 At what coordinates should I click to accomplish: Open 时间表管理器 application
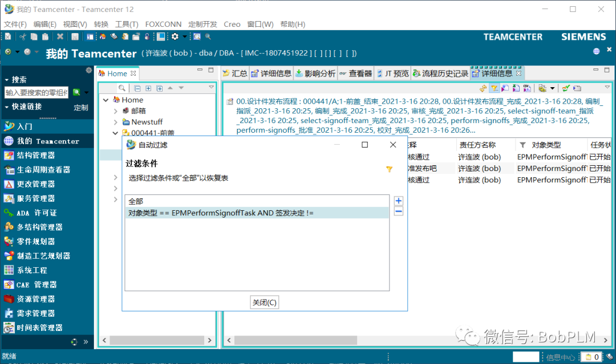pos(48,328)
